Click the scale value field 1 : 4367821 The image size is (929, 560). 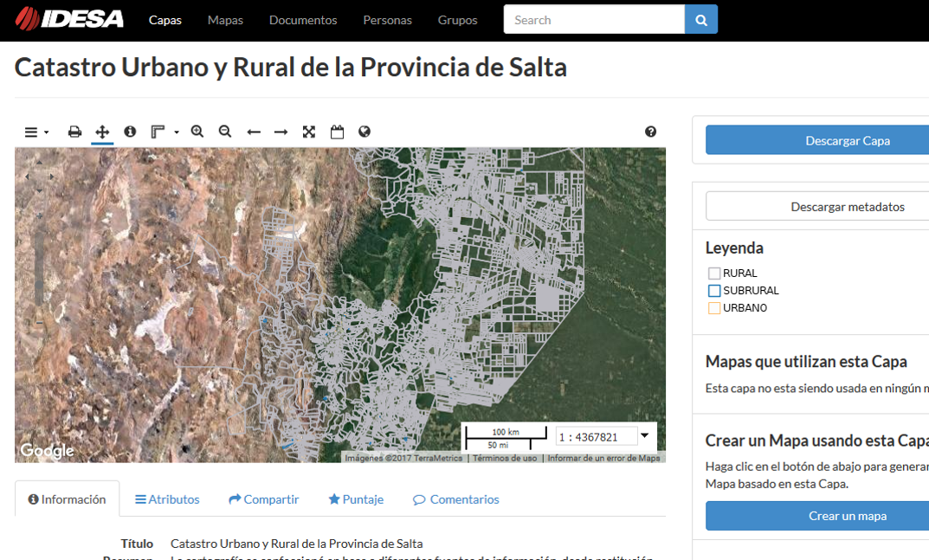point(596,437)
